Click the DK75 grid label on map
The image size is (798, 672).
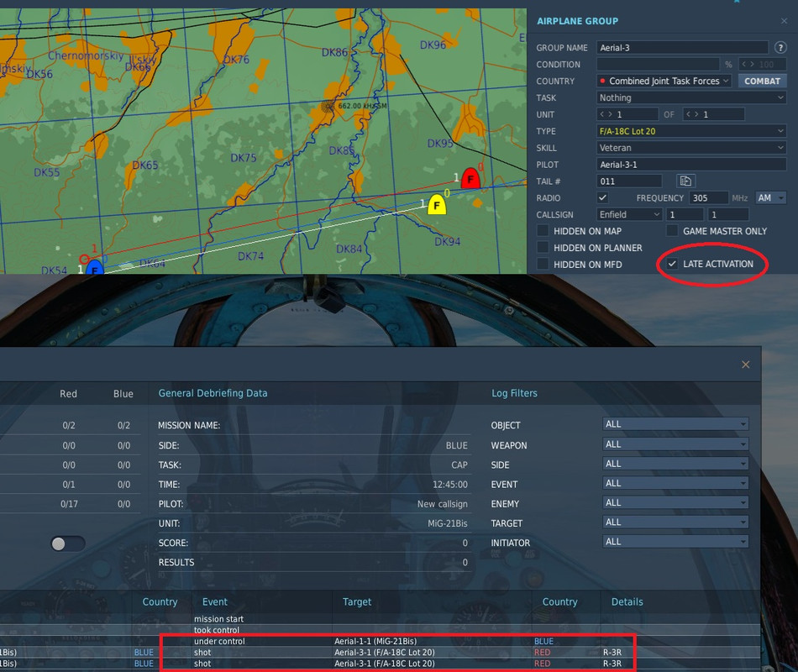pos(244,158)
